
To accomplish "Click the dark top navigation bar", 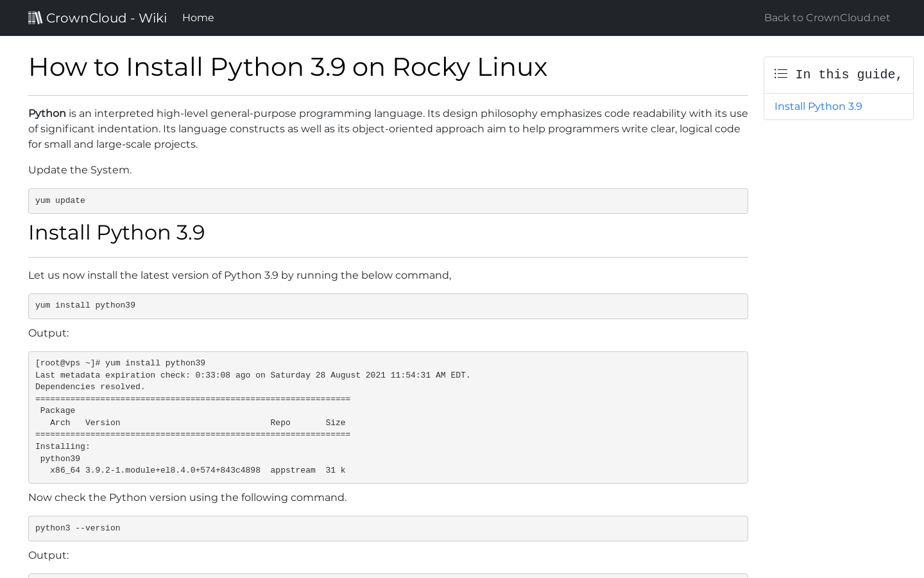I will coord(462,17).
